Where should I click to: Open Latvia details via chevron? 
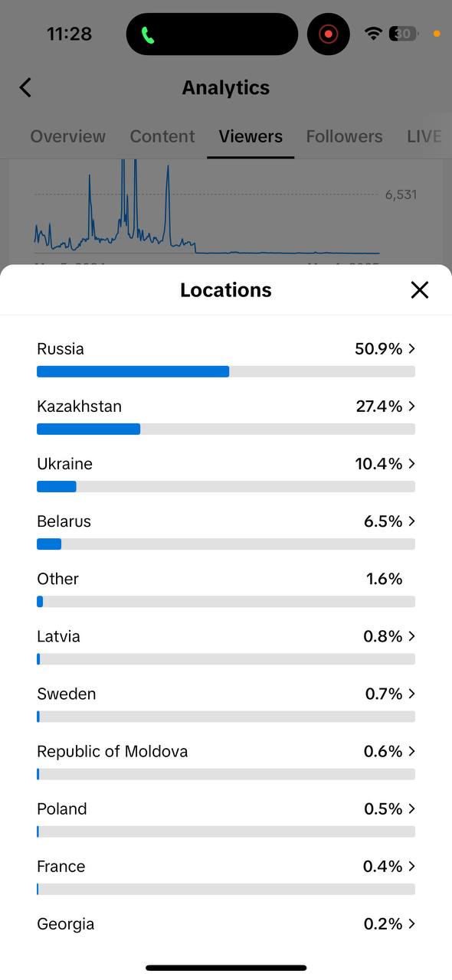point(412,635)
